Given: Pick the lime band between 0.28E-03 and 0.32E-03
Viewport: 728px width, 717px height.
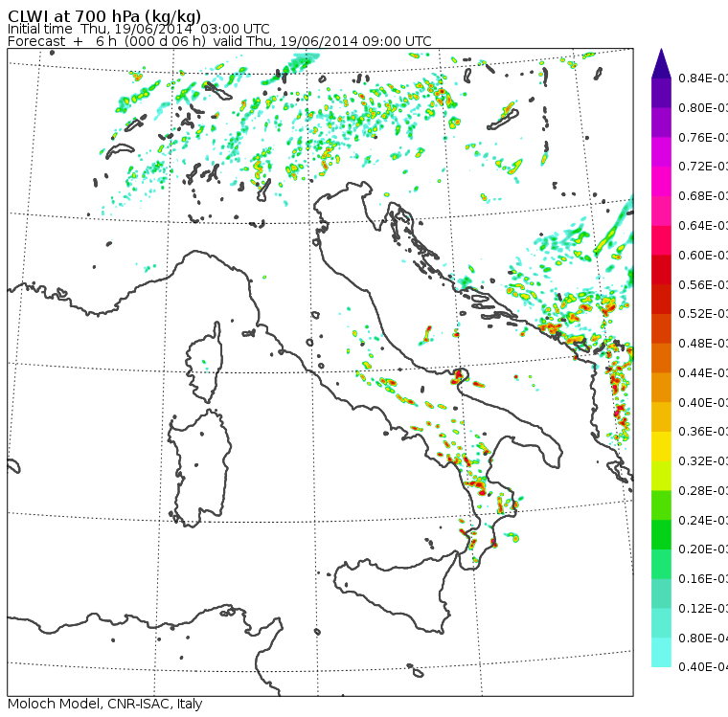Looking at the screenshot, I should 662,476.
